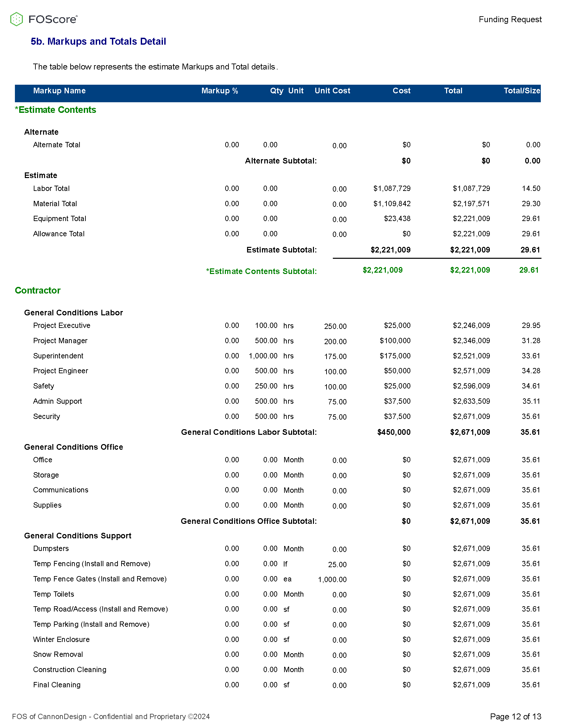Click the green 'Contractor' section heading

[38, 290]
